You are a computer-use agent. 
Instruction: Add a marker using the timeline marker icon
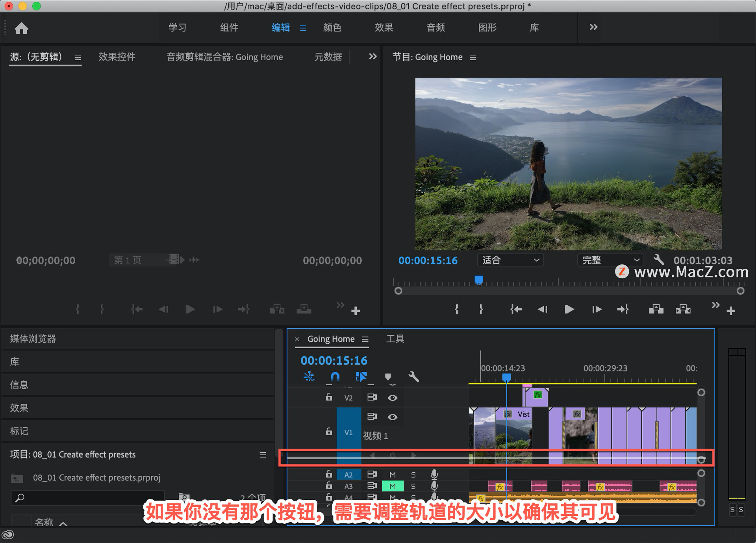(x=388, y=377)
